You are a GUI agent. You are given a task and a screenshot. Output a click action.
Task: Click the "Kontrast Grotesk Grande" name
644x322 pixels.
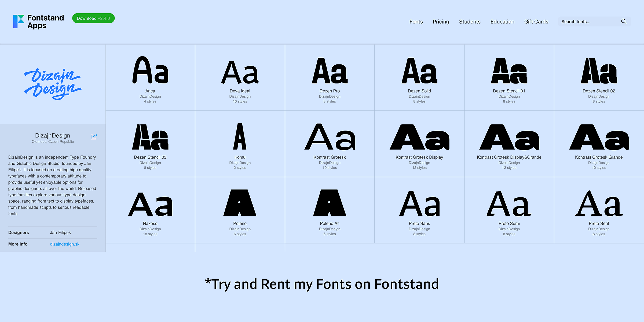[x=599, y=157]
